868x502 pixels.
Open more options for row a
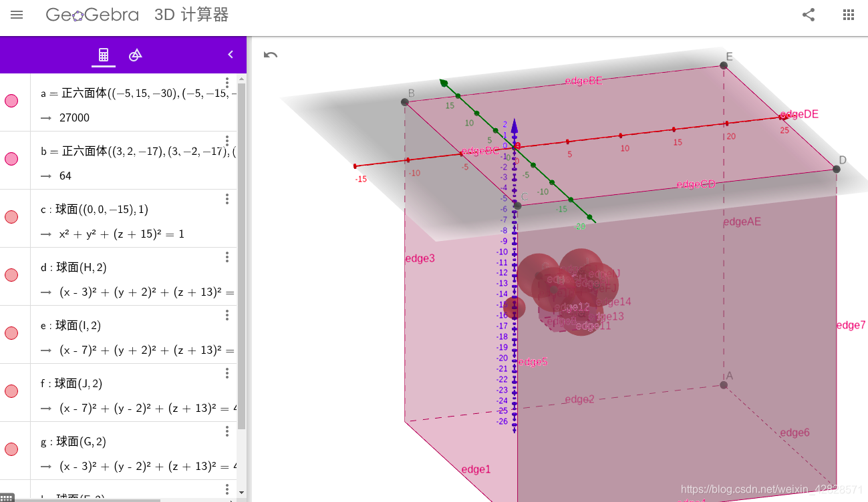click(227, 83)
